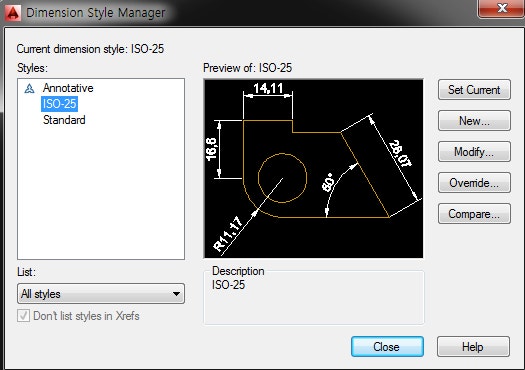Click the 'Current dimension style: ISO-25' label
This screenshot has width=525, height=370.
(90, 49)
